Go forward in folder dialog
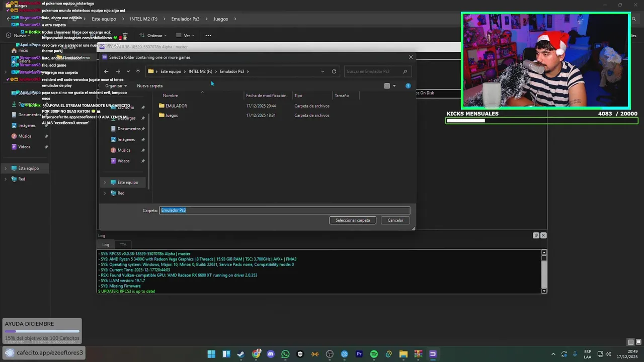The image size is (644, 362). (118, 71)
